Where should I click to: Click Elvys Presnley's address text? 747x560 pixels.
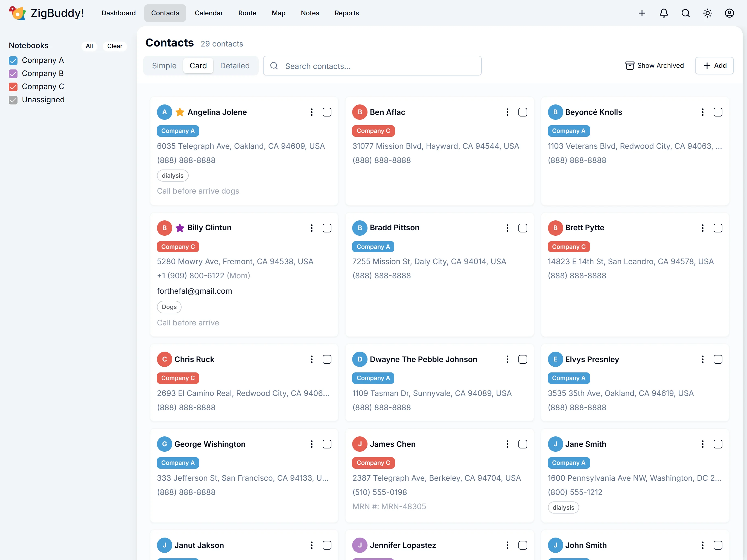pyautogui.click(x=620, y=393)
